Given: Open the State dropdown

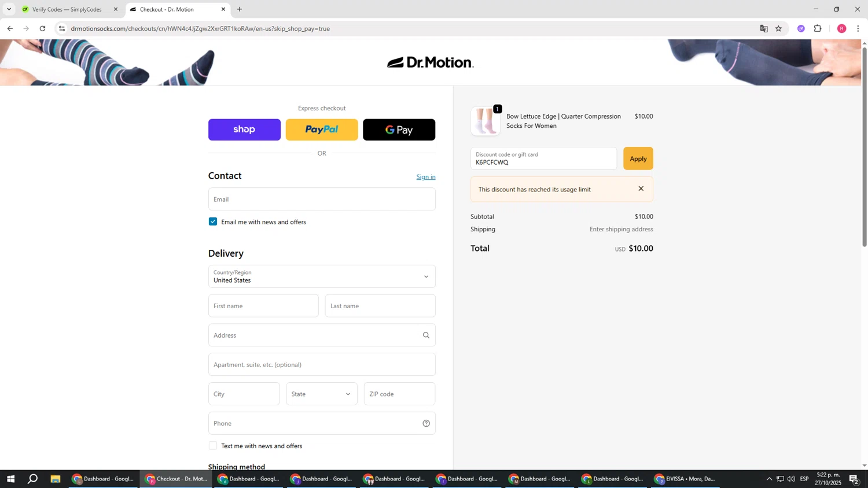Looking at the screenshot, I should (x=322, y=394).
